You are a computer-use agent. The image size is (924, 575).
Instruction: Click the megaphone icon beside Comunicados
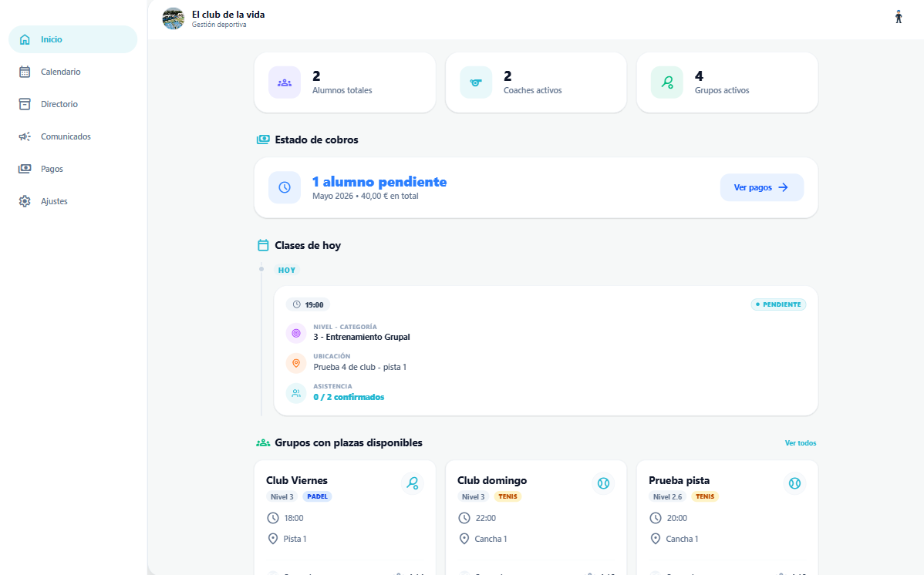25,136
